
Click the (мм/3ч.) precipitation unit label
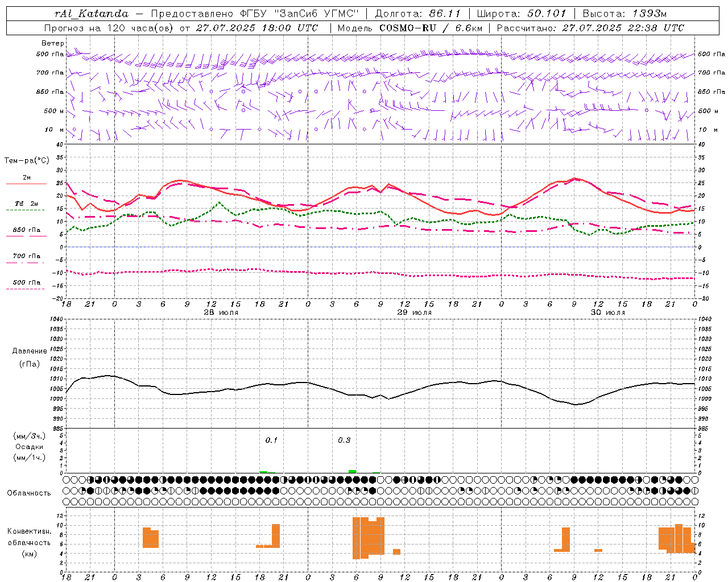[30, 436]
